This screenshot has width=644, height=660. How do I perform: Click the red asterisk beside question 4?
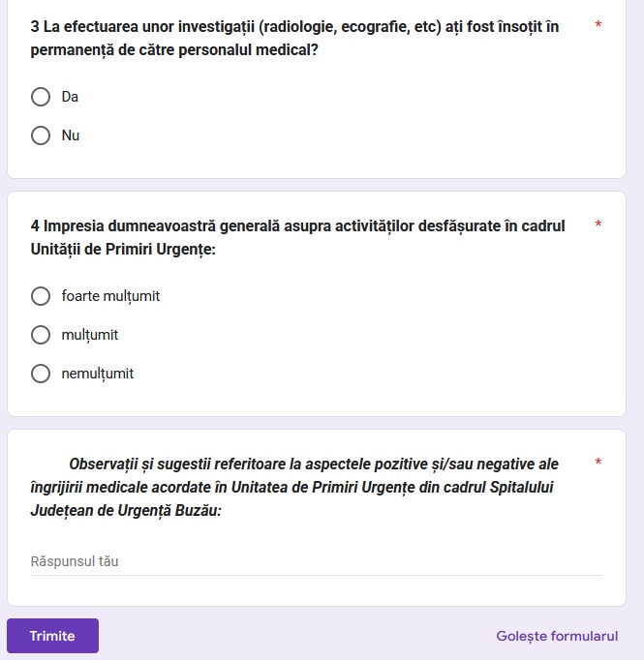[598, 225]
